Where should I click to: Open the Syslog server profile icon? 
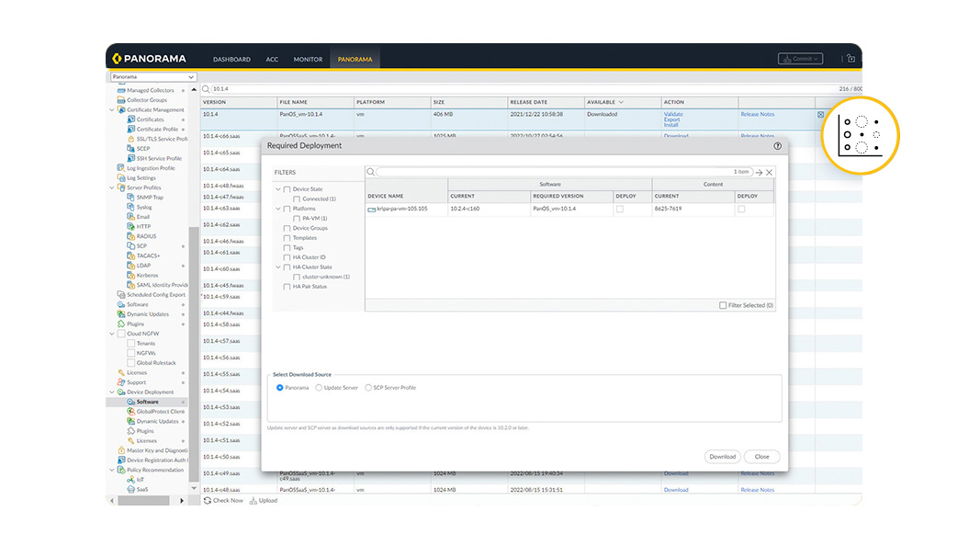pos(130,208)
